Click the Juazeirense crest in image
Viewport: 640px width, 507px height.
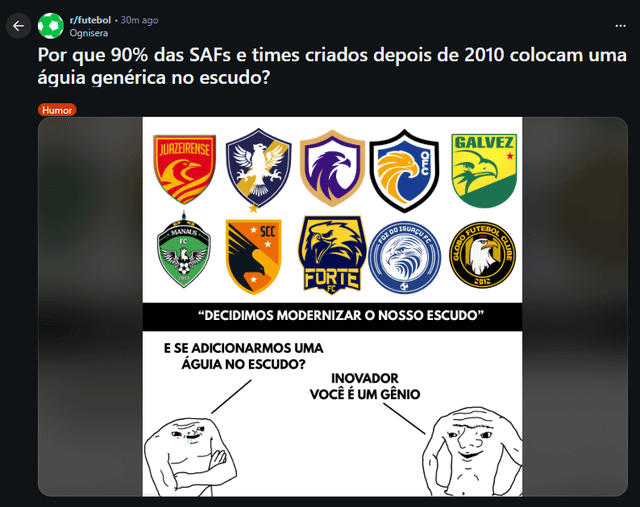(x=184, y=169)
